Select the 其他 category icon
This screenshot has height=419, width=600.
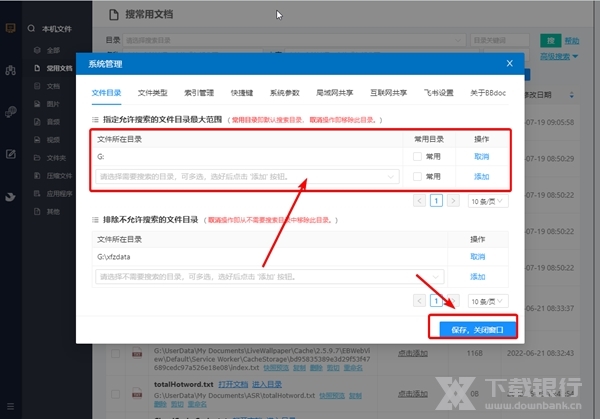point(37,211)
